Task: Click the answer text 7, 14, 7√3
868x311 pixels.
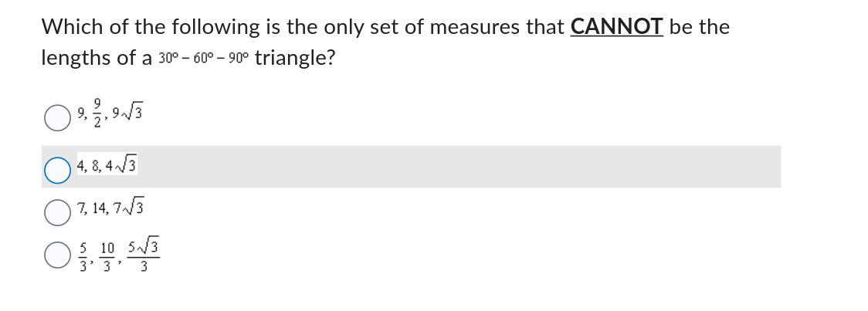Action: click(x=110, y=208)
